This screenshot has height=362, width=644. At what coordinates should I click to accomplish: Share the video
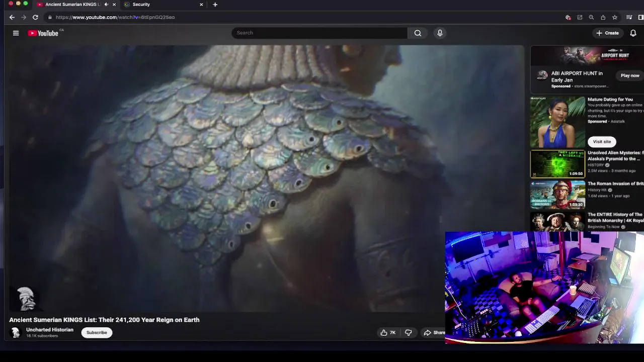[x=434, y=332]
